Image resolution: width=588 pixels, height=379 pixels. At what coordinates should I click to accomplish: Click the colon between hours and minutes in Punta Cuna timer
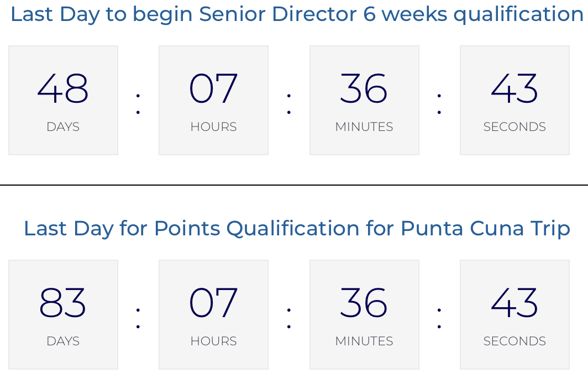click(x=289, y=318)
